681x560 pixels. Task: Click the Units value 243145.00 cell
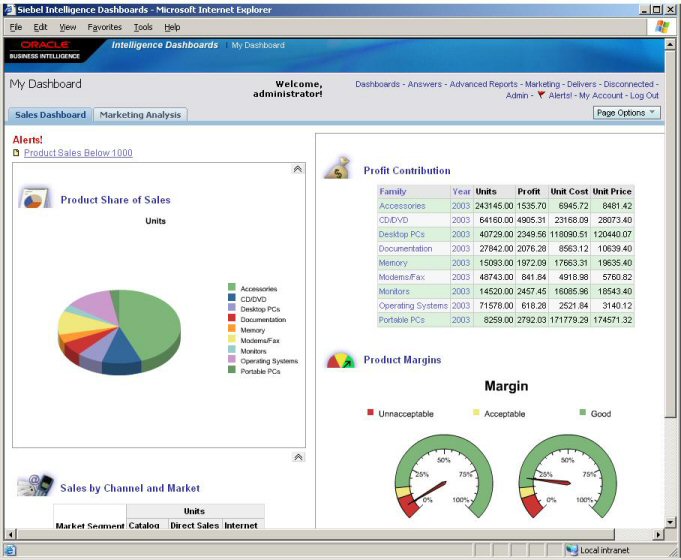pos(494,205)
